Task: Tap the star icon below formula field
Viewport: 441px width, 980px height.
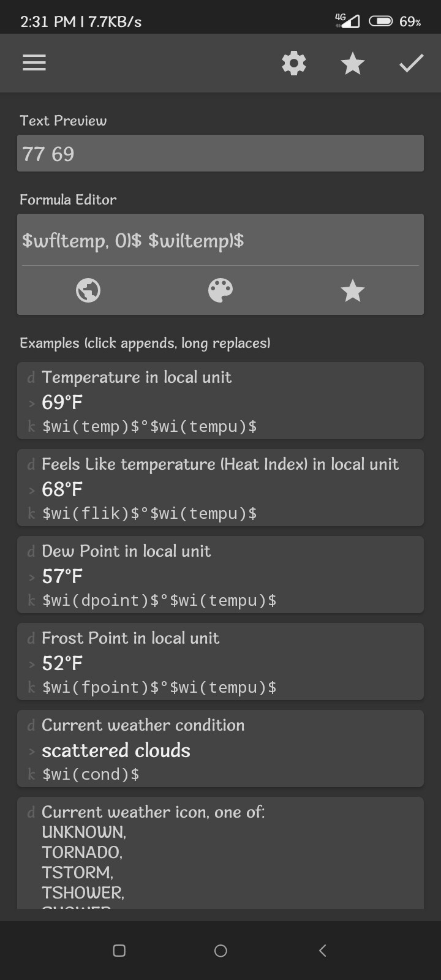Action: coord(353,290)
